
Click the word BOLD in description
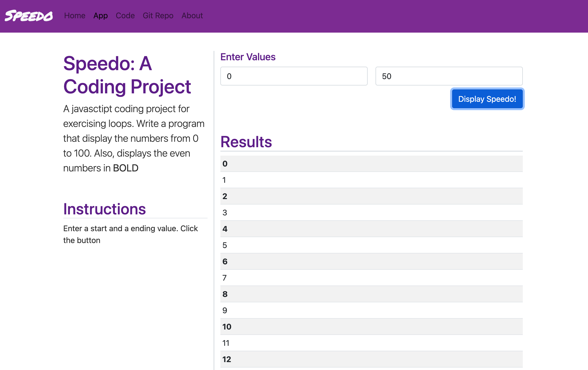tap(126, 168)
